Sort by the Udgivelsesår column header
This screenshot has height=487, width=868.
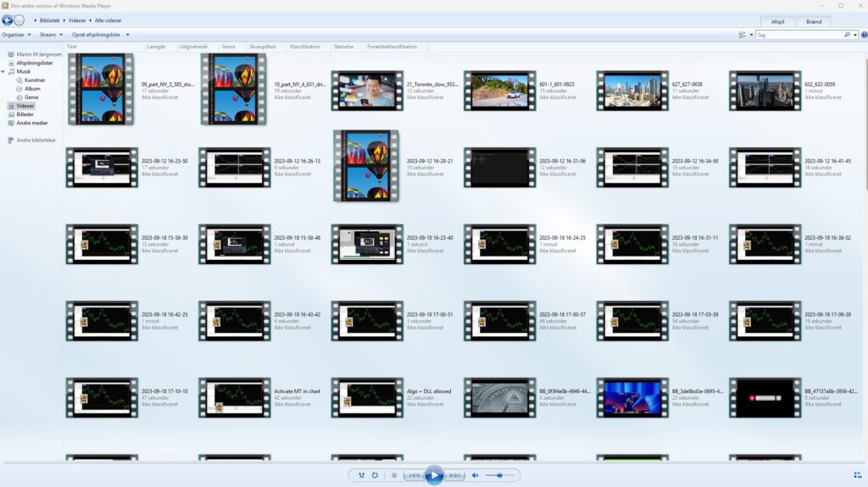point(193,47)
